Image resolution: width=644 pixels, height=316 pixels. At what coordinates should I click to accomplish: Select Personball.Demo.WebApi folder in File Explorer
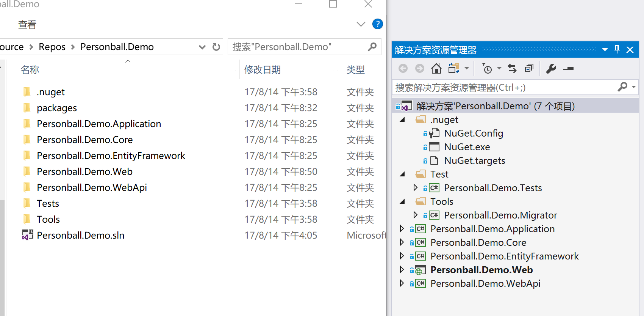click(x=92, y=188)
